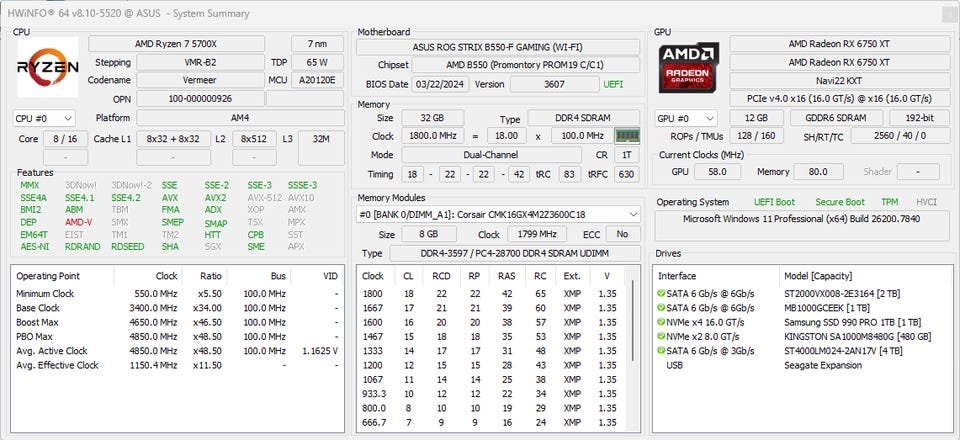Select the Avg. Effective Clock row
The height and width of the screenshot is (440, 960).
click(x=178, y=365)
